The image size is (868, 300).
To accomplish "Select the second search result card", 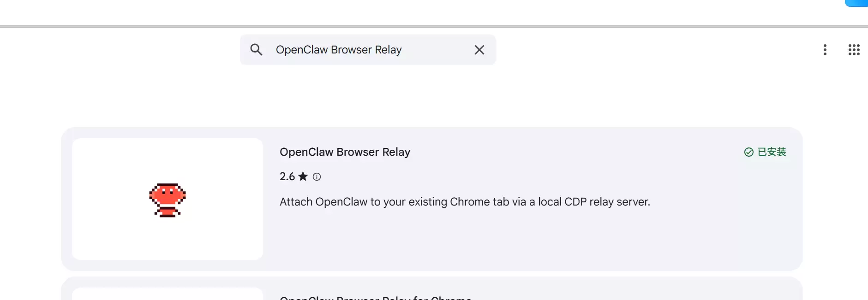I will 600,289.
